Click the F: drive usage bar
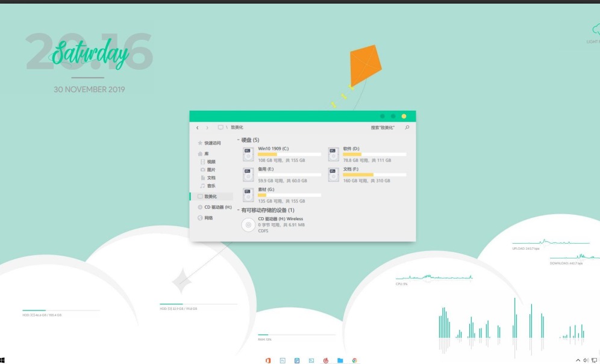Image resolution: width=600 pixels, height=364 pixels. [x=375, y=174]
